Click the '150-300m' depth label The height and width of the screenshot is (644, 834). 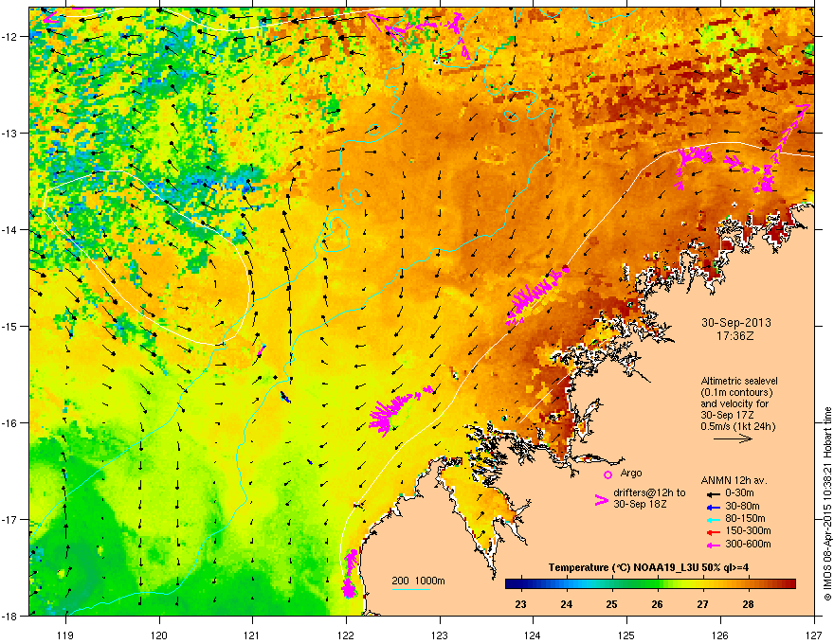coord(749,530)
